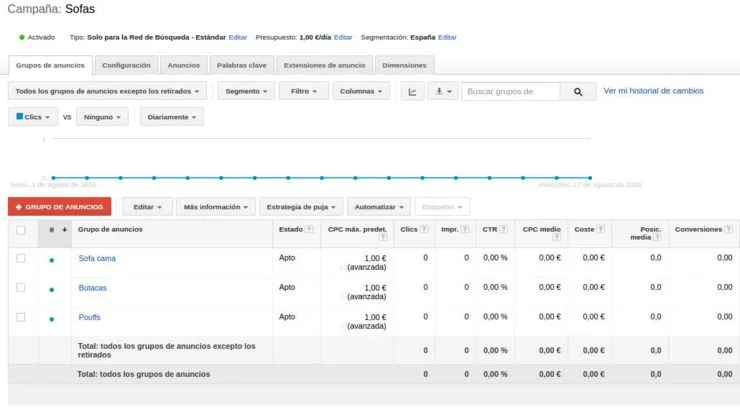Click the blue Clics color swatch

[x=19, y=116]
